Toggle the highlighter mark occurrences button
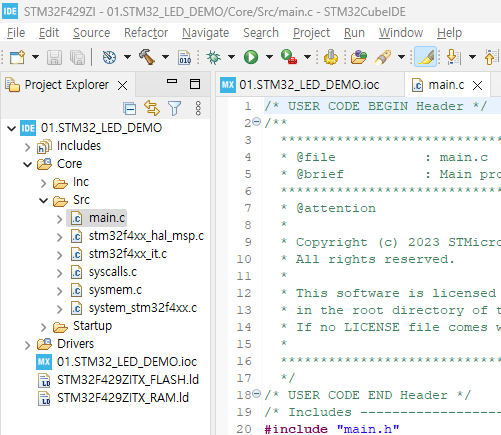The image size is (501, 435). click(426, 57)
